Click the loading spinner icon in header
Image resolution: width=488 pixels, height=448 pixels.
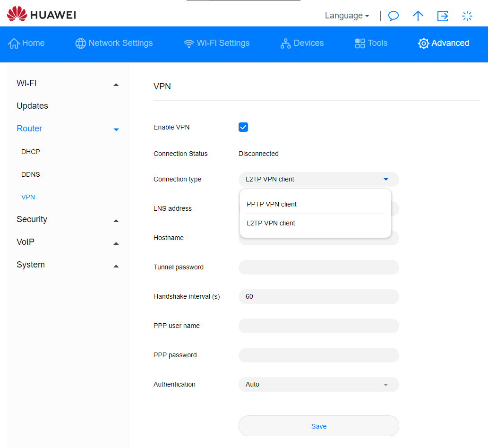point(467,16)
